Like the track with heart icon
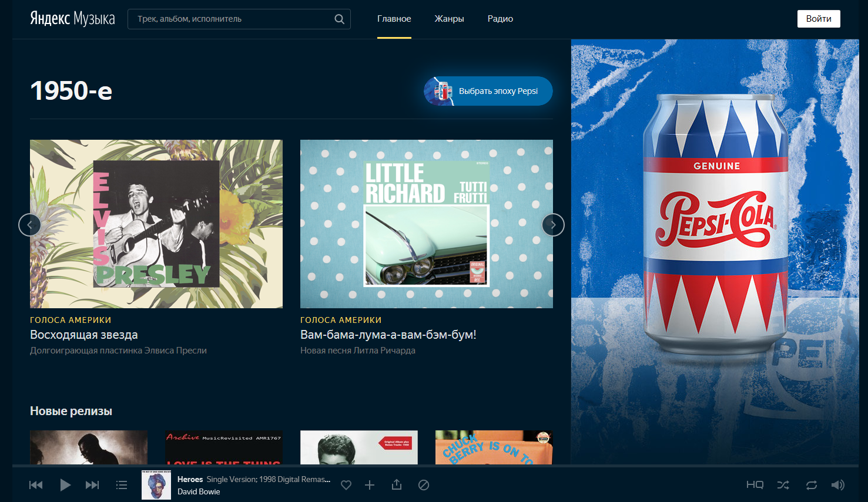 [x=346, y=485]
